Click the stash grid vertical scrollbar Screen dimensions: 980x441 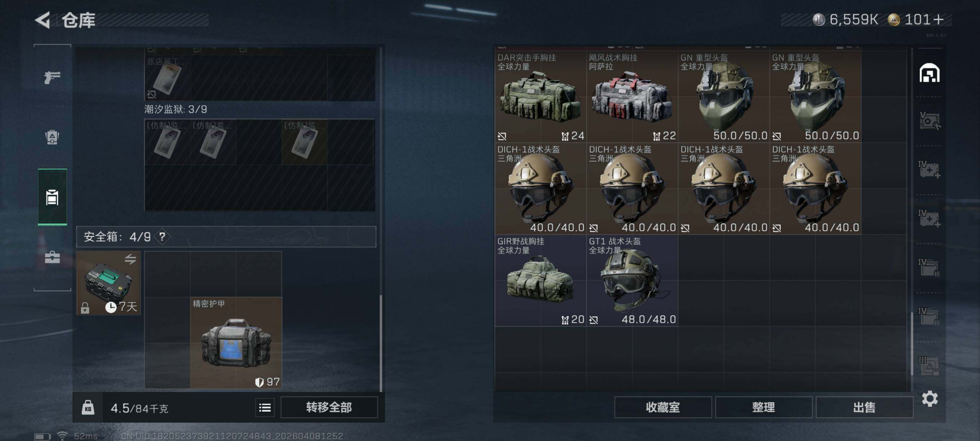coord(912,344)
